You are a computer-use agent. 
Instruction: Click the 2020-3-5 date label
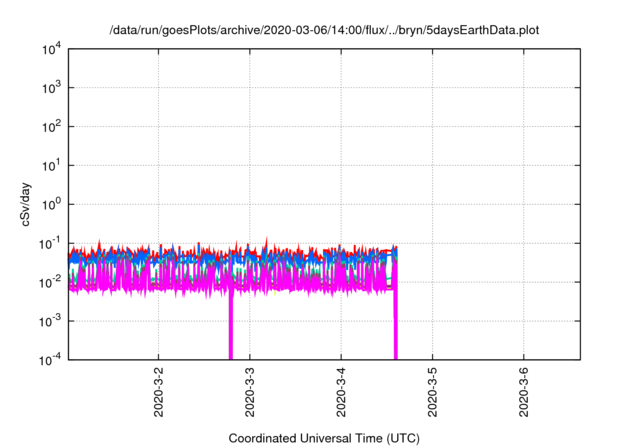[432, 392]
